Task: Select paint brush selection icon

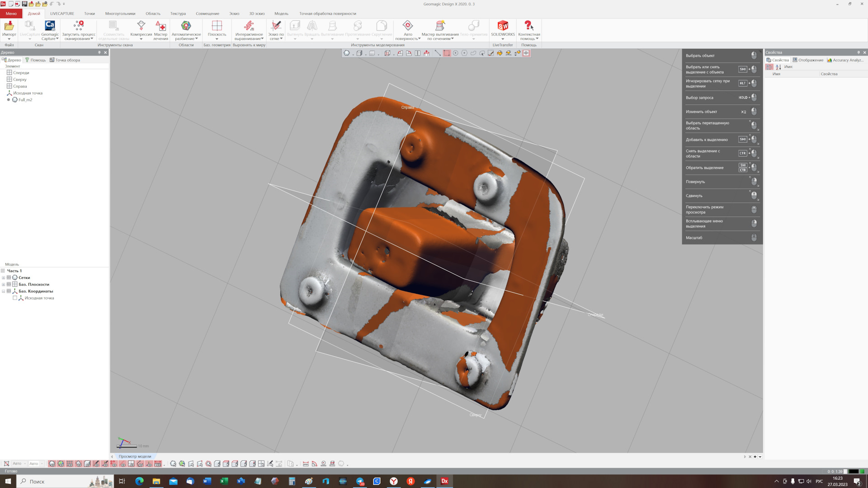Action: coord(491,53)
